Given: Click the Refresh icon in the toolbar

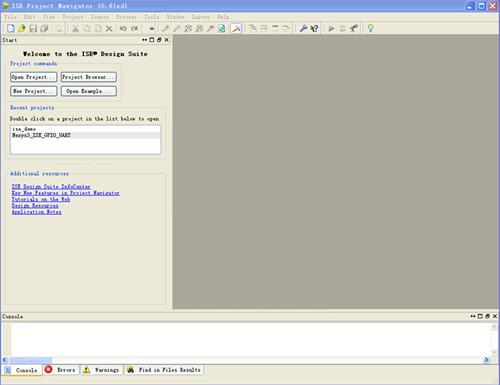Looking at the screenshot, I should (x=221, y=29).
